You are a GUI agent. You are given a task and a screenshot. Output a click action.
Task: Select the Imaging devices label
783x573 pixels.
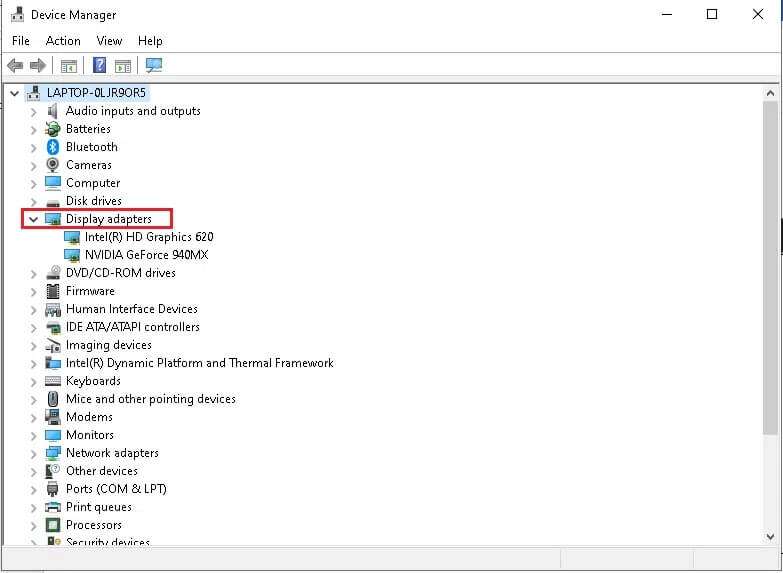tap(108, 345)
